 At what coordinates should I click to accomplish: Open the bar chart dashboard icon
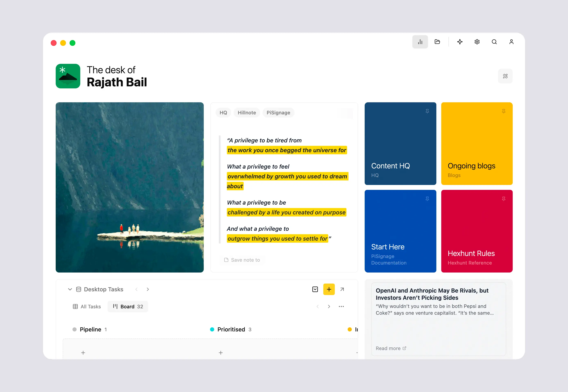tap(420, 42)
